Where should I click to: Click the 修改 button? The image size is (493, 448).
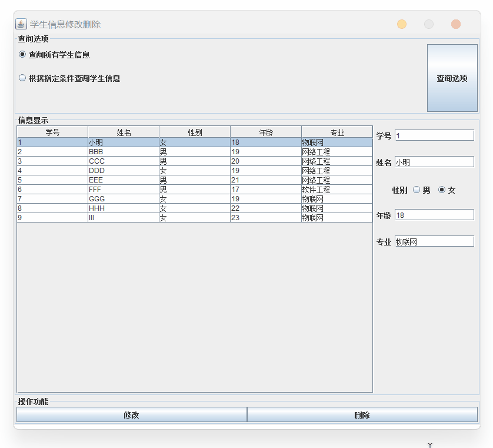click(x=131, y=415)
